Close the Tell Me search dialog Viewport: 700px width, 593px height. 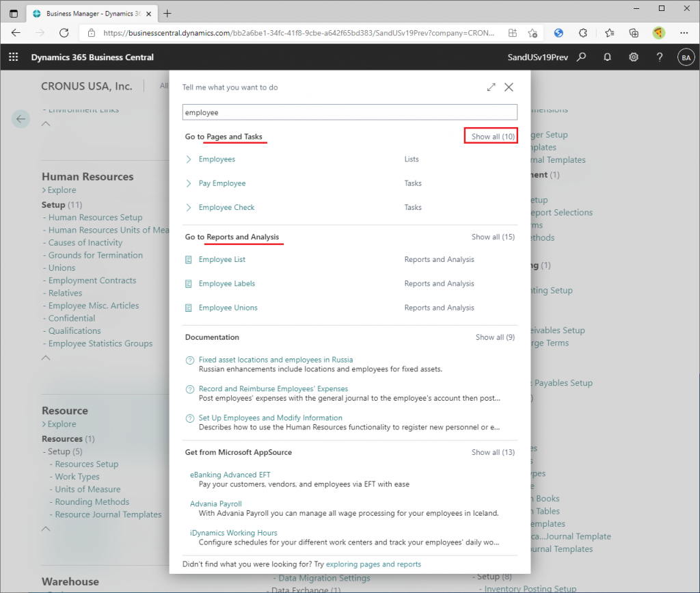click(509, 87)
